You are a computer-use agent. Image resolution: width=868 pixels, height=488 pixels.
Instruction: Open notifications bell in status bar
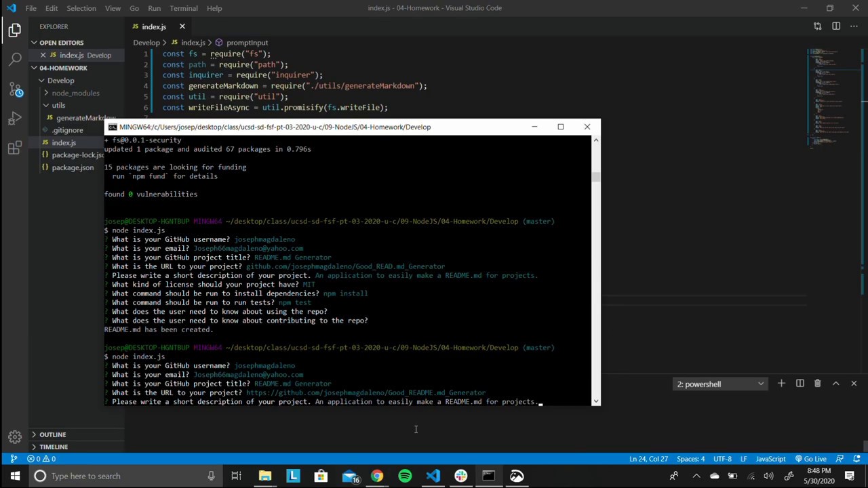coord(856,459)
